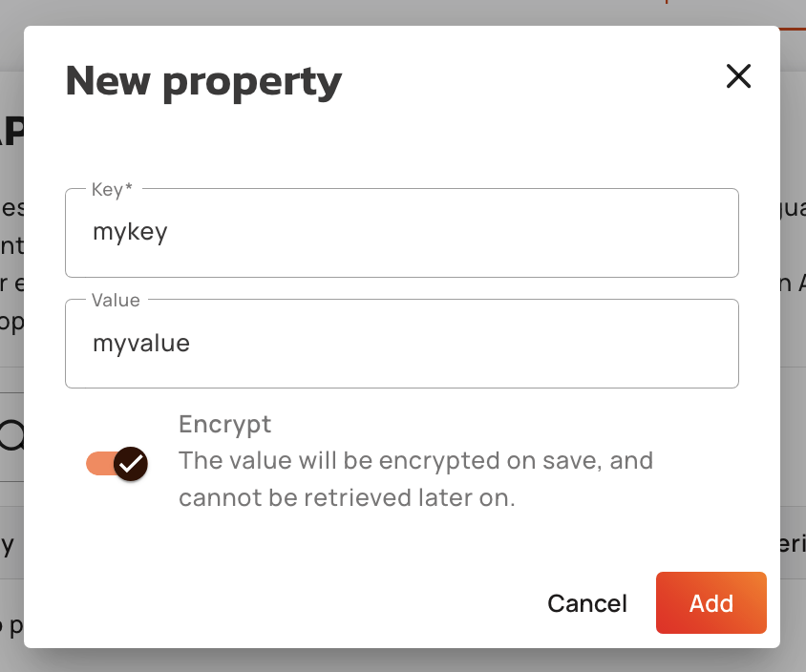806x672 pixels.
Task: Click the orange track of Encrypt switch
Action: click(x=98, y=464)
